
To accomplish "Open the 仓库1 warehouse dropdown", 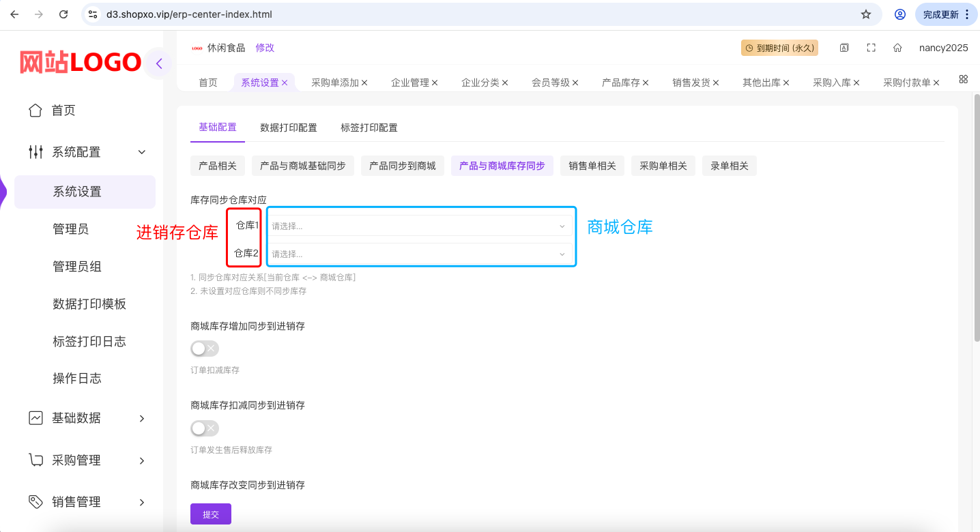I will coord(420,226).
